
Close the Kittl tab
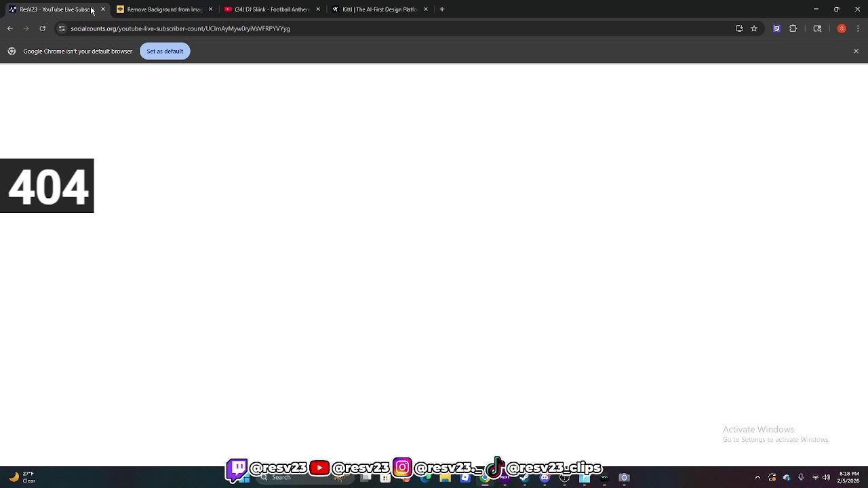(426, 9)
